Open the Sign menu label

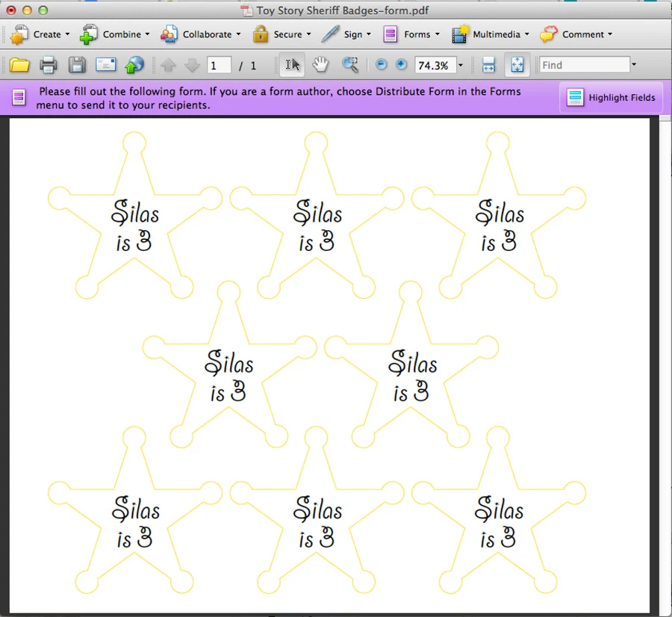coord(353,34)
